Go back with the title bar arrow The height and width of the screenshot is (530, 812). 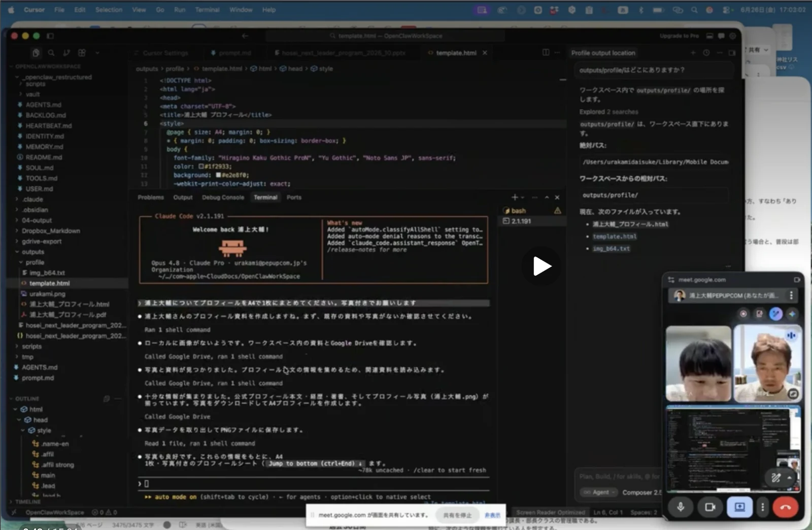click(245, 36)
